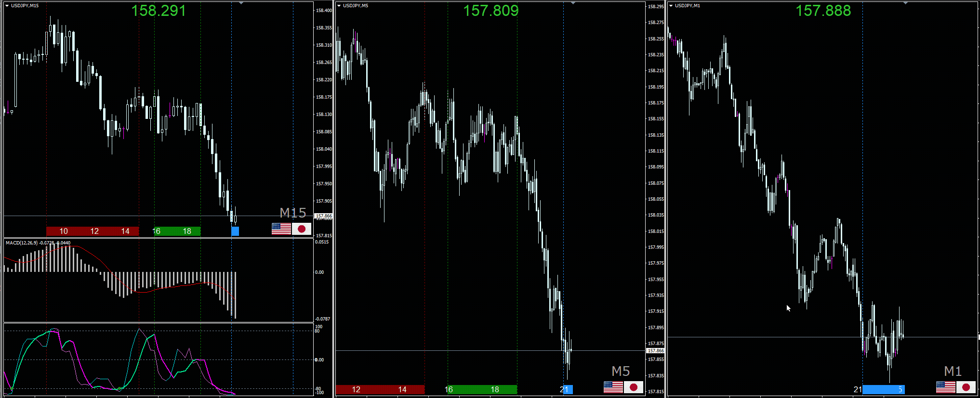The height and width of the screenshot is (398, 980).
Task: Click the 158.295 value on the M5 price scale
Action: (656, 6)
